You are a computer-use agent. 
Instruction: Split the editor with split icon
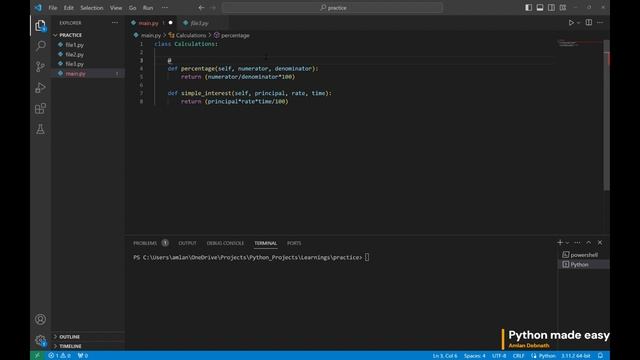[x=589, y=23]
